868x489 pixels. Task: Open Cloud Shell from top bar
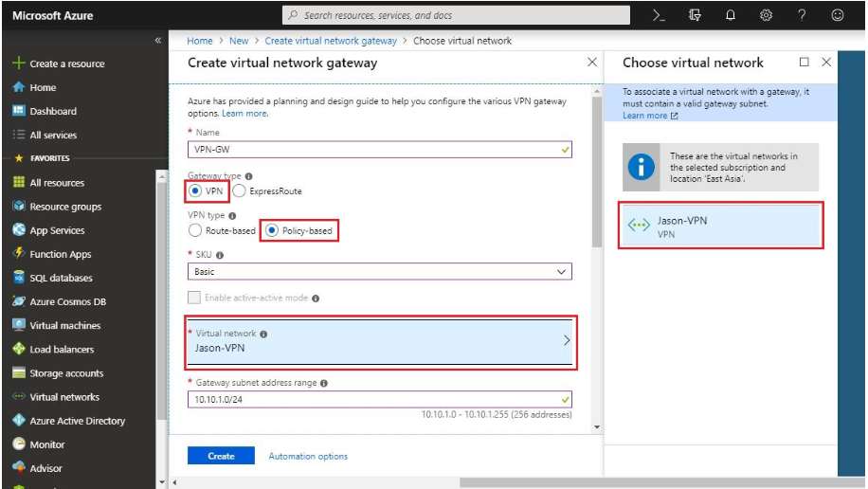click(660, 15)
